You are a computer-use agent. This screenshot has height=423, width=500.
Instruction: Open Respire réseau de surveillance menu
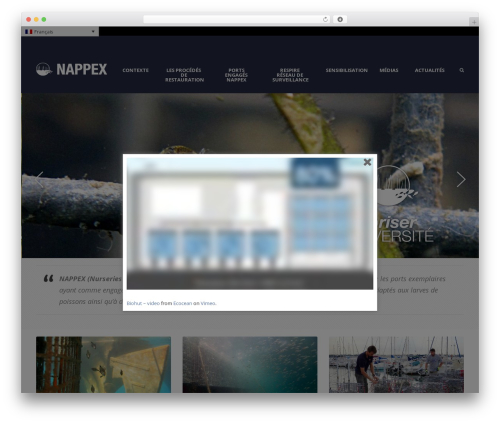290,75
